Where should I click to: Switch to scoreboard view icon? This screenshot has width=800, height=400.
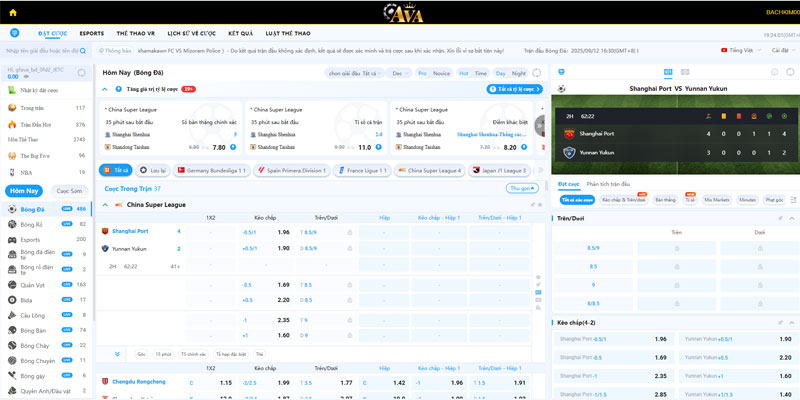click(x=668, y=72)
